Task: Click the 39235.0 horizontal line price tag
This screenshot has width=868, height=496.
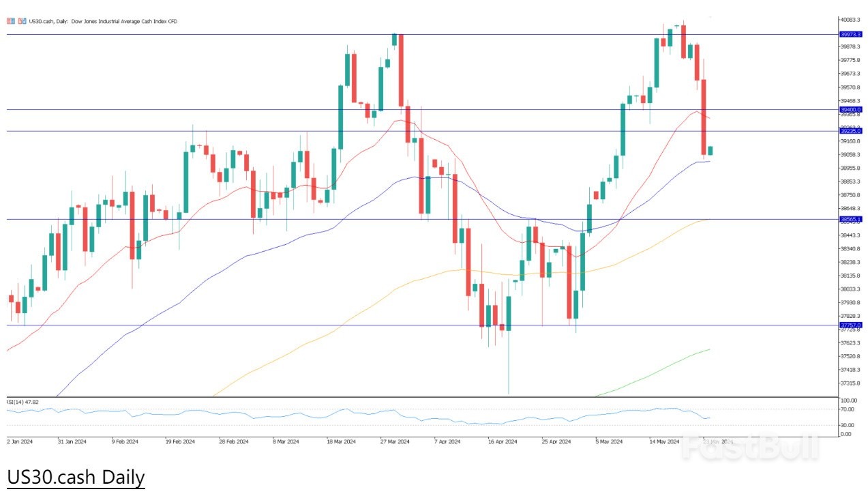Action: point(851,131)
